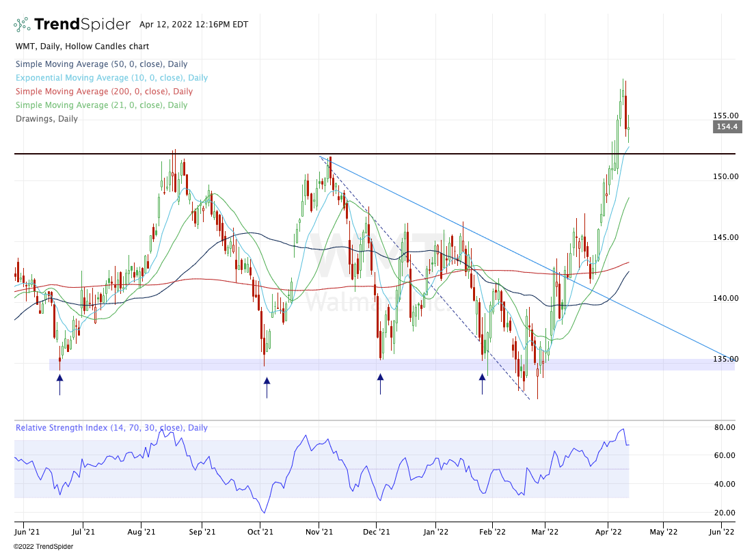Click the Apr '22 date axis label
The width and height of the screenshot is (756, 553).
608,530
